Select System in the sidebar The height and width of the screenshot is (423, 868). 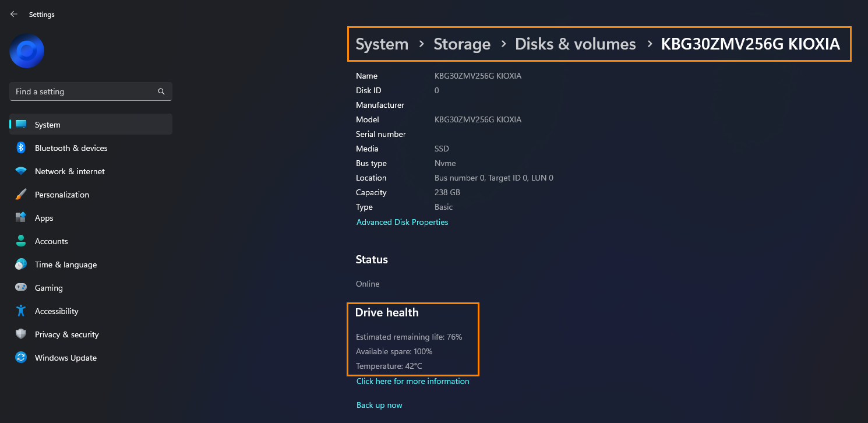[x=91, y=125]
